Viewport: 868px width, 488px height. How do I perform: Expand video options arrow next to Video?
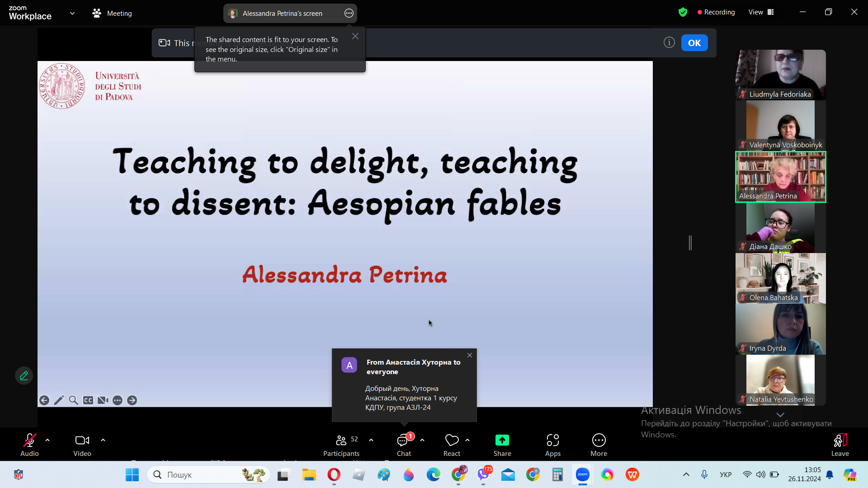pos(103,440)
